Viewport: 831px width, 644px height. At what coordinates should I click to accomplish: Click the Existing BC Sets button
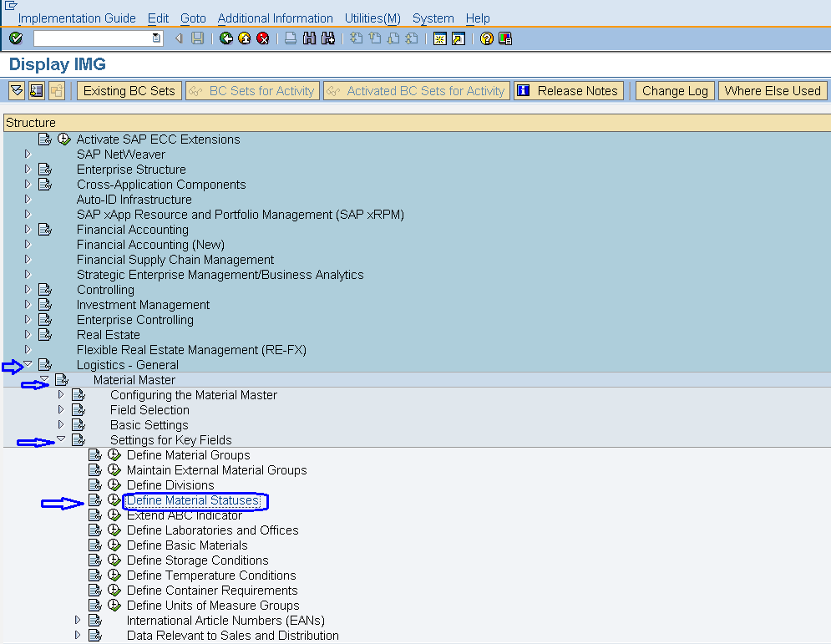pos(129,90)
